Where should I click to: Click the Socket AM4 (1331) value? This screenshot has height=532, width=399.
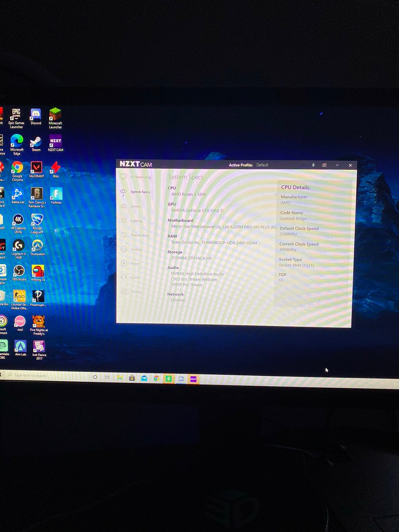pyautogui.click(x=296, y=265)
